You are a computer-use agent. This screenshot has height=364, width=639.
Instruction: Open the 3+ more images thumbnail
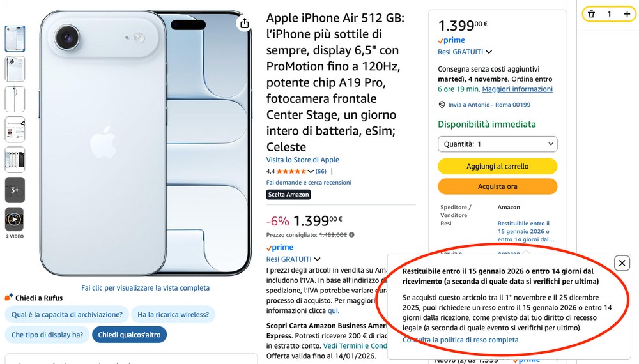point(15,190)
